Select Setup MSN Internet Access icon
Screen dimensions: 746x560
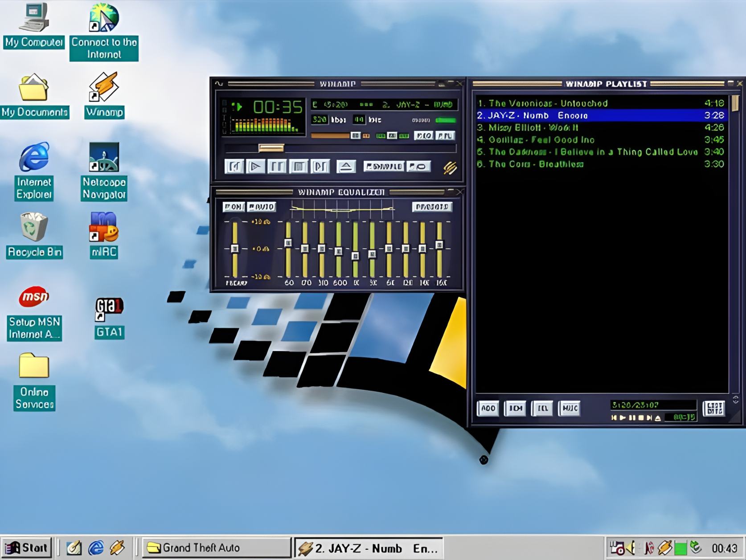pos(34,313)
